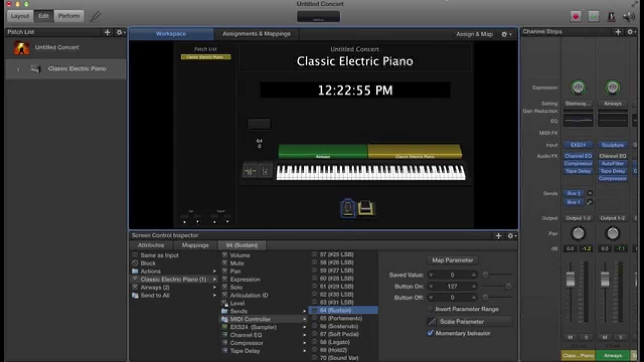Select the Classic Electric Piano patch icon
Image resolution: width=644 pixels, height=362 pixels.
[36, 69]
